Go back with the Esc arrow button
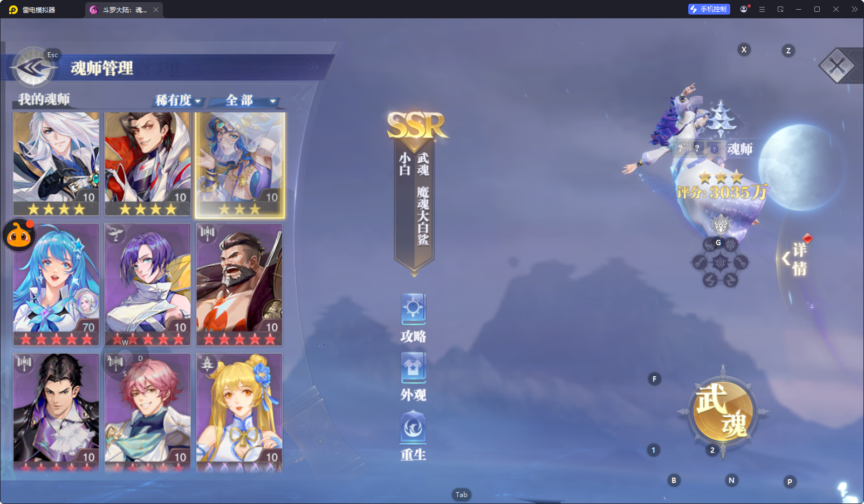Image resolution: width=864 pixels, height=504 pixels. point(33,68)
